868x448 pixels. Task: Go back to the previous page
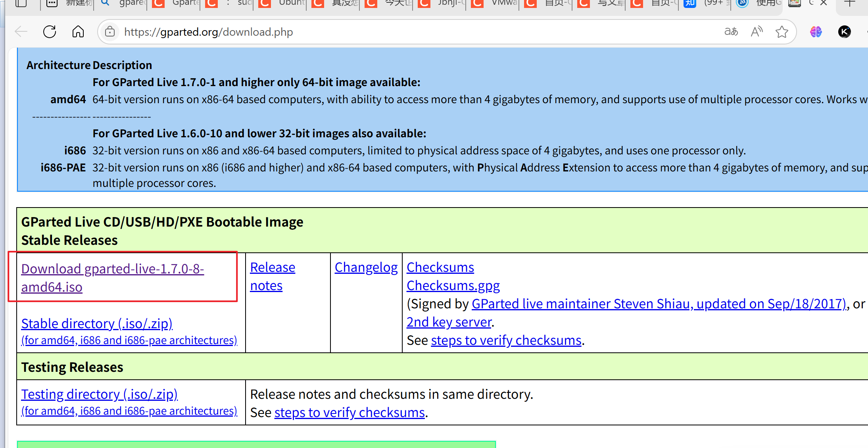coord(21,32)
